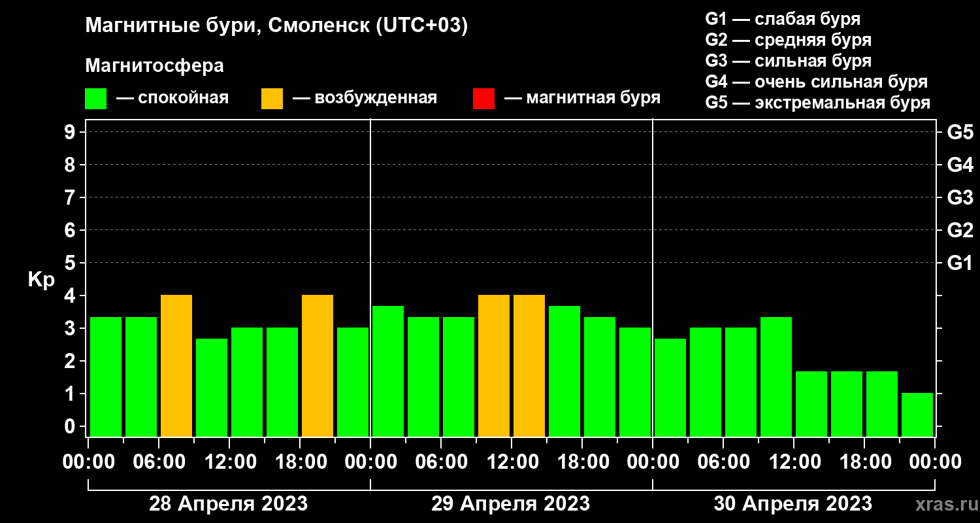Select the first orange bar on 28 April
The image size is (980, 523).
[x=176, y=365]
